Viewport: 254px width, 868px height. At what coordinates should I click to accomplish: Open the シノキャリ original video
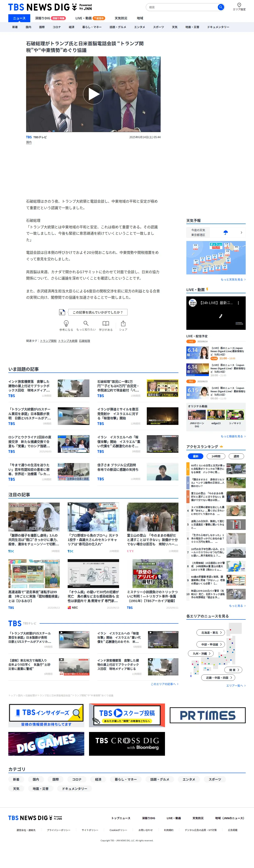pos(235,417)
